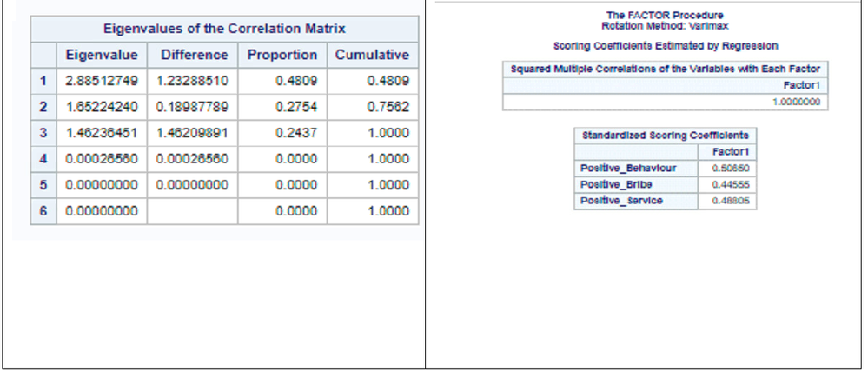Click the Proportion '0.0000' cell in row 5
This screenshot has width=868, height=371.
tap(282, 185)
